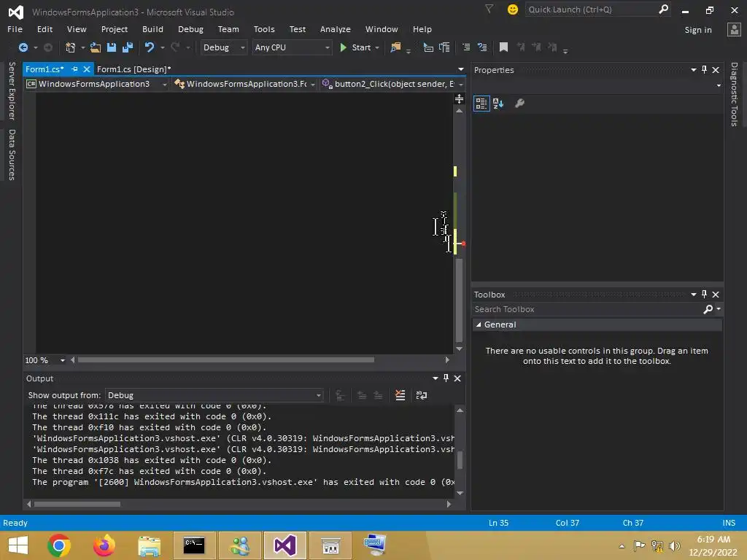Image resolution: width=747 pixels, height=560 pixels.
Task: Click the Navigate Backward arrow icon
Action: (23, 47)
